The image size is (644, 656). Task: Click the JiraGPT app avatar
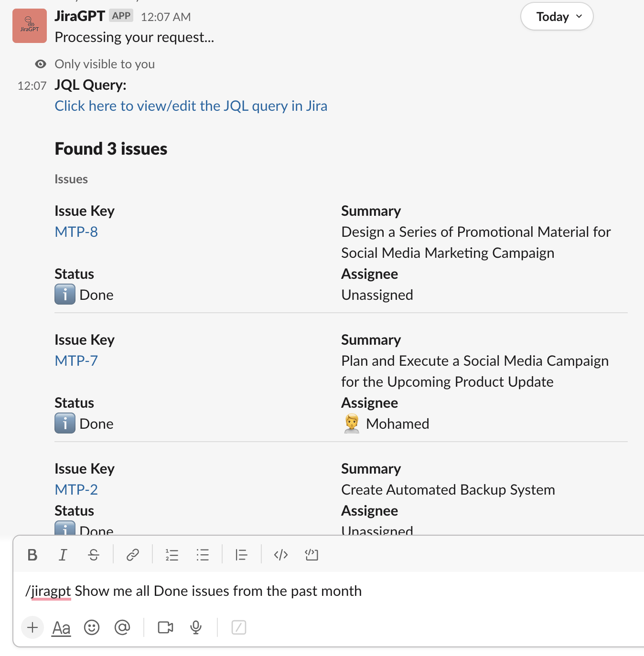pos(30,26)
